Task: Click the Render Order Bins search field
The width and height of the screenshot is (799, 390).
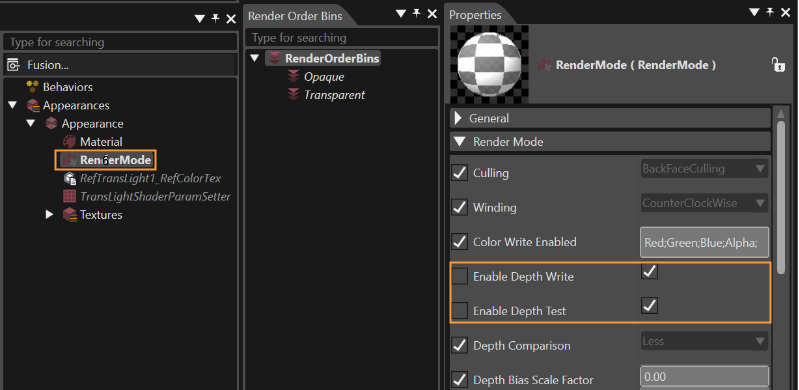Action: tap(341, 38)
